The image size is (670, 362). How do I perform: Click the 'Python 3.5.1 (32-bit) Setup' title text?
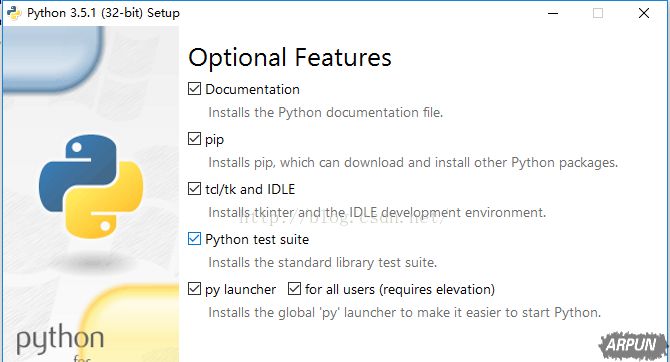coord(103,13)
